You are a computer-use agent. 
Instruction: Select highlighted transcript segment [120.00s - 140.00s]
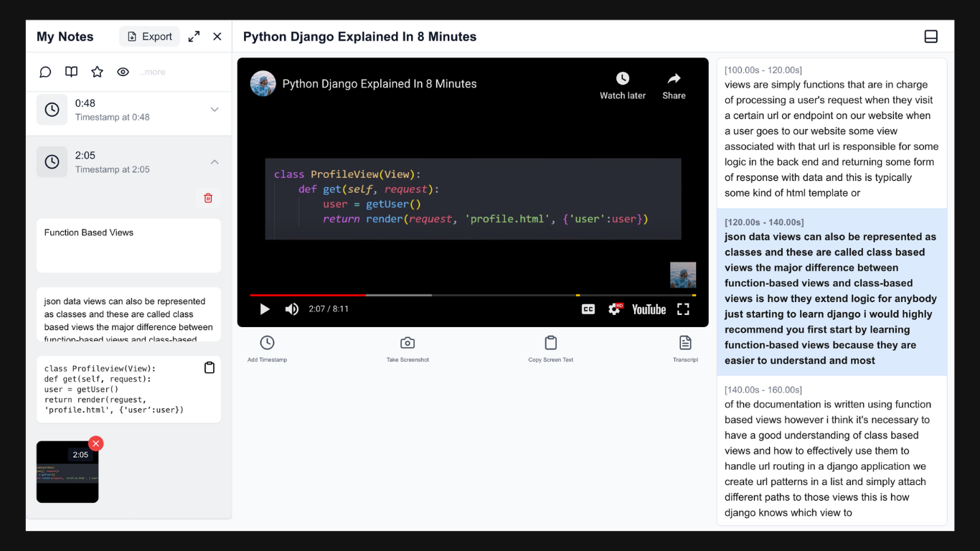point(831,292)
